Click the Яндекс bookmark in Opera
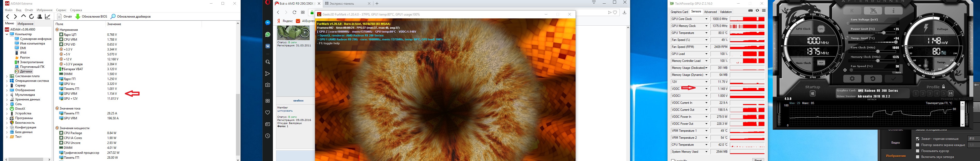The width and height of the screenshot is (980, 161). tap(285, 21)
